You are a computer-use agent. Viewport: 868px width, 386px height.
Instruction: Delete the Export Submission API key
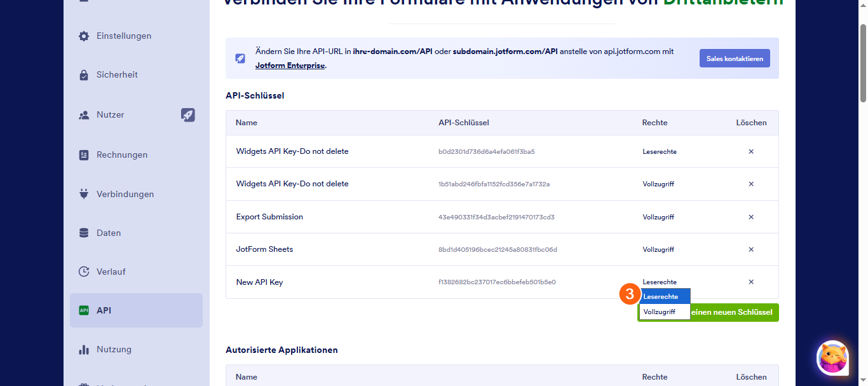pyautogui.click(x=751, y=217)
